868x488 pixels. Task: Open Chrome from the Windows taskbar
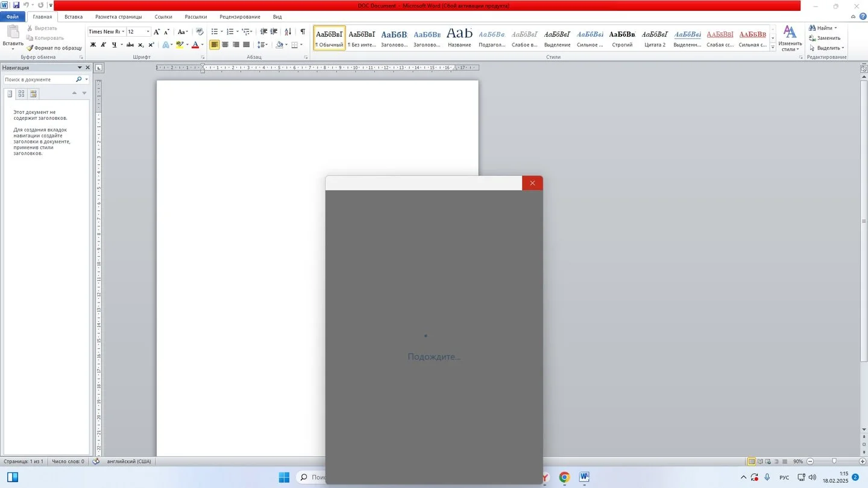[x=564, y=478]
